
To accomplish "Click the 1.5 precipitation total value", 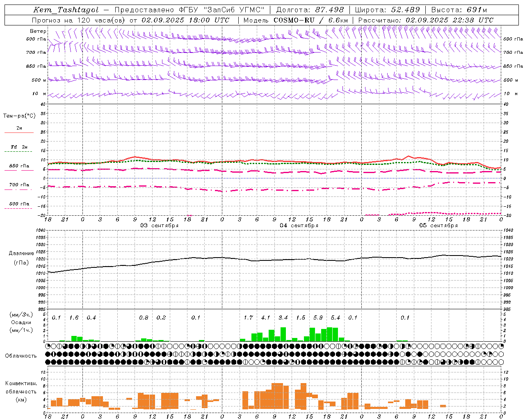I will click(x=301, y=317).
